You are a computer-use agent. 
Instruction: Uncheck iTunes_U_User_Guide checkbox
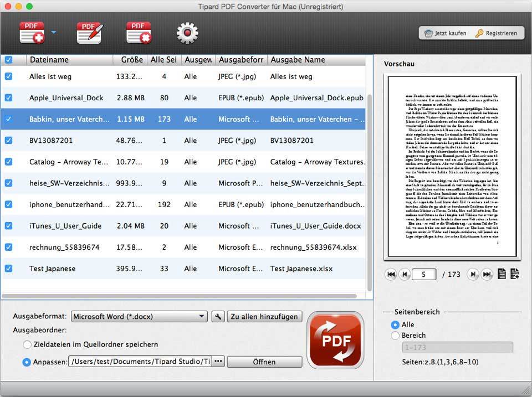pos(8,226)
